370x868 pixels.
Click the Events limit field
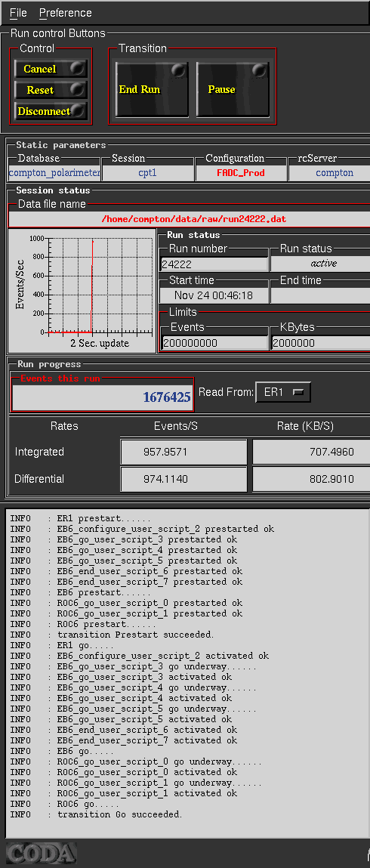(214, 343)
